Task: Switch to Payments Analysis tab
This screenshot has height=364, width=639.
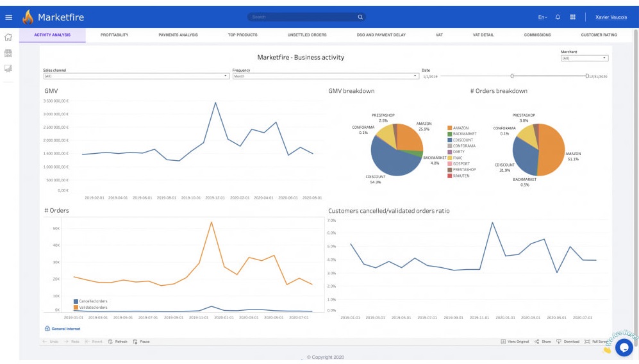Action: [178, 35]
